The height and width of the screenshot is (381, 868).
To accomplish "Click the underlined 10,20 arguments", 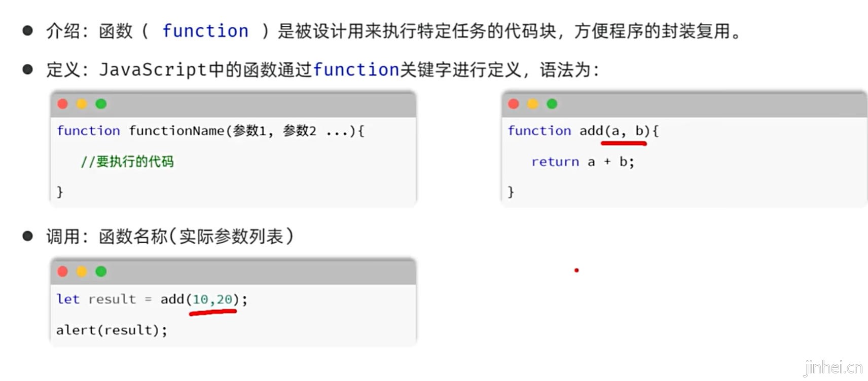I will tap(212, 299).
